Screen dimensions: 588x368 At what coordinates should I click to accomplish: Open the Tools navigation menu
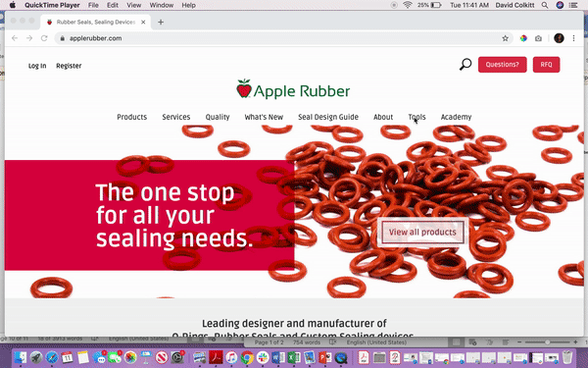coord(416,117)
